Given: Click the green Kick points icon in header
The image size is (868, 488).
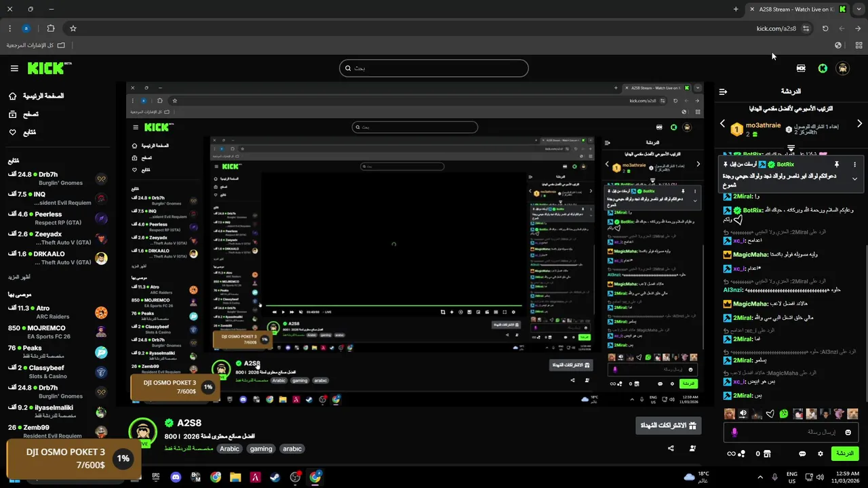Looking at the screenshot, I should [x=823, y=68].
